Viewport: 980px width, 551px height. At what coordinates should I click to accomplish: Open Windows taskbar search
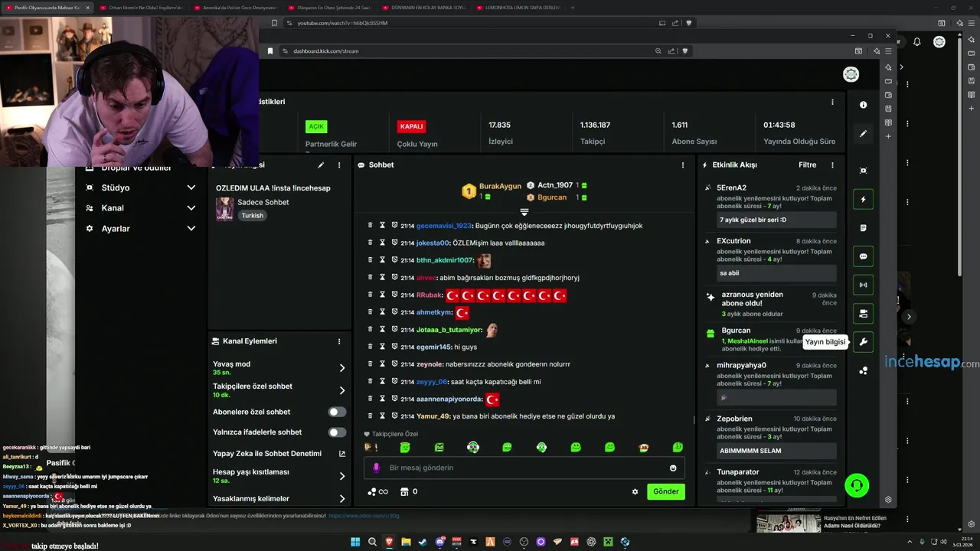(x=372, y=542)
